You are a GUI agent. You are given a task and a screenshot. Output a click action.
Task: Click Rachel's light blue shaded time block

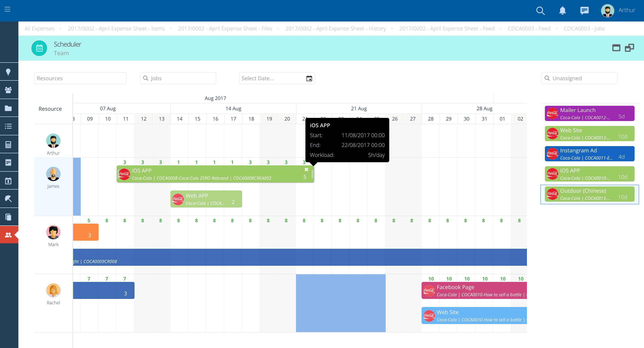pyautogui.click(x=341, y=303)
